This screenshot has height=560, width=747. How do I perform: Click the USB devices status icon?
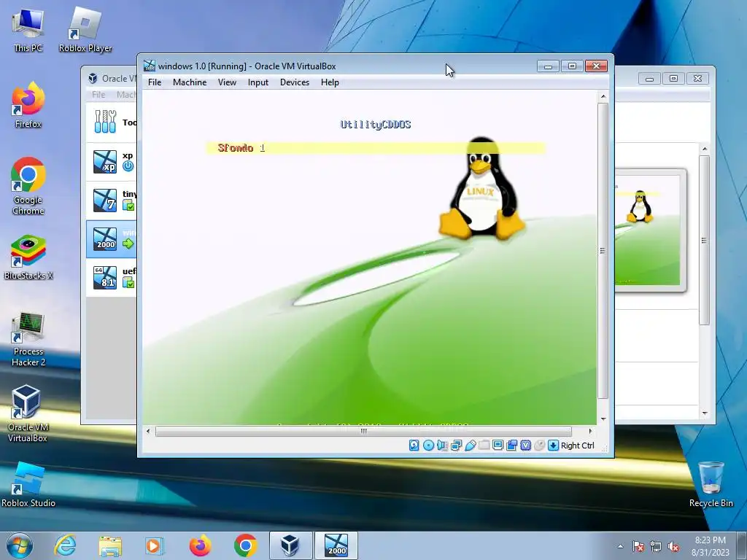[470, 446]
